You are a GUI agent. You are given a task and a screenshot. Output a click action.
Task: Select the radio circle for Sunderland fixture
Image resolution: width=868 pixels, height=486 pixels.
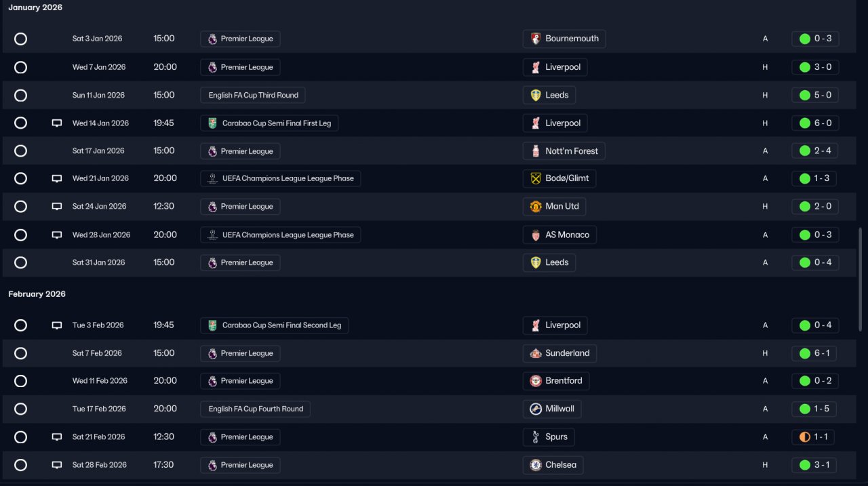point(21,353)
